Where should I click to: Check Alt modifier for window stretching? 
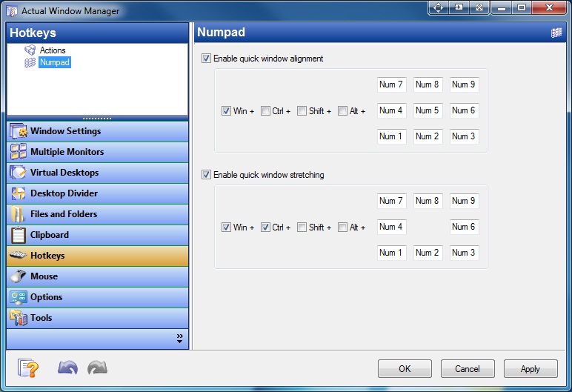pos(342,227)
